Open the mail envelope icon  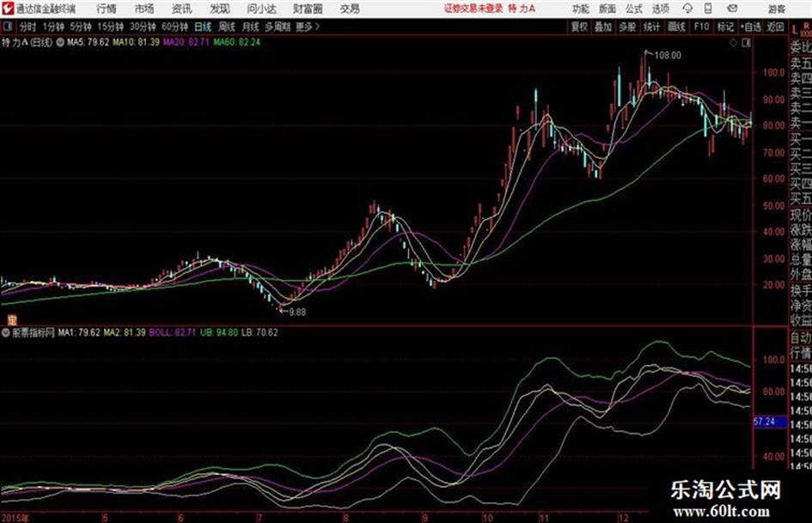[732, 9]
